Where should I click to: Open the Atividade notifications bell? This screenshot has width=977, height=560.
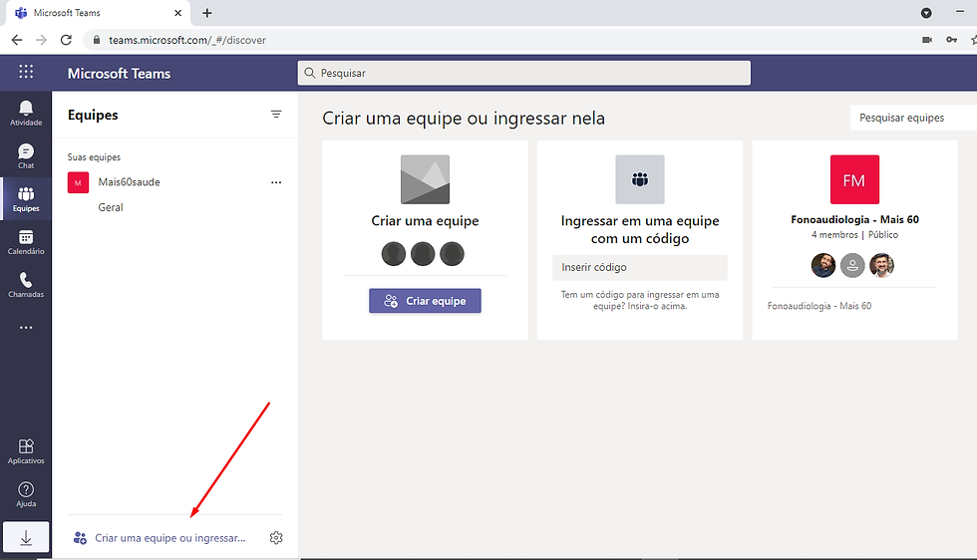(26, 113)
